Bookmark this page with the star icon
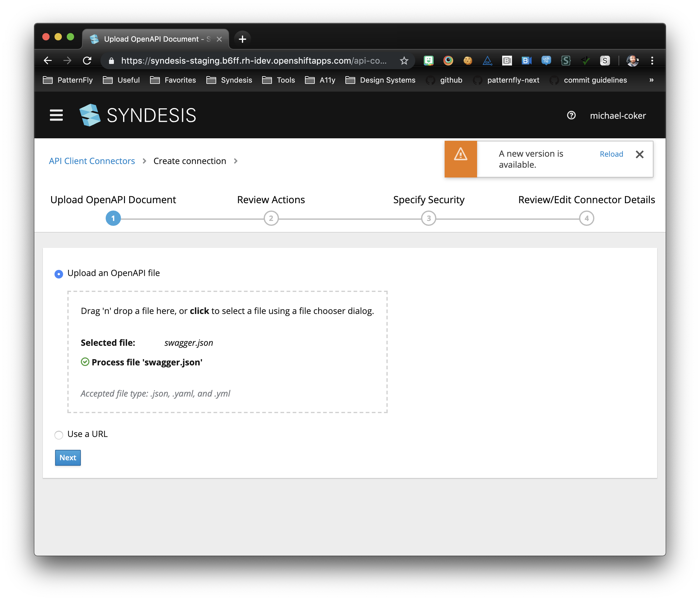The image size is (700, 601). click(404, 61)
